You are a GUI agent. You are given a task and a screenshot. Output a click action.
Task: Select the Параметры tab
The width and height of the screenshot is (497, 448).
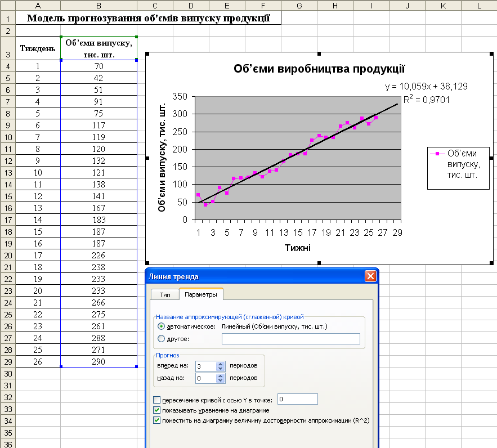(201, 295)
